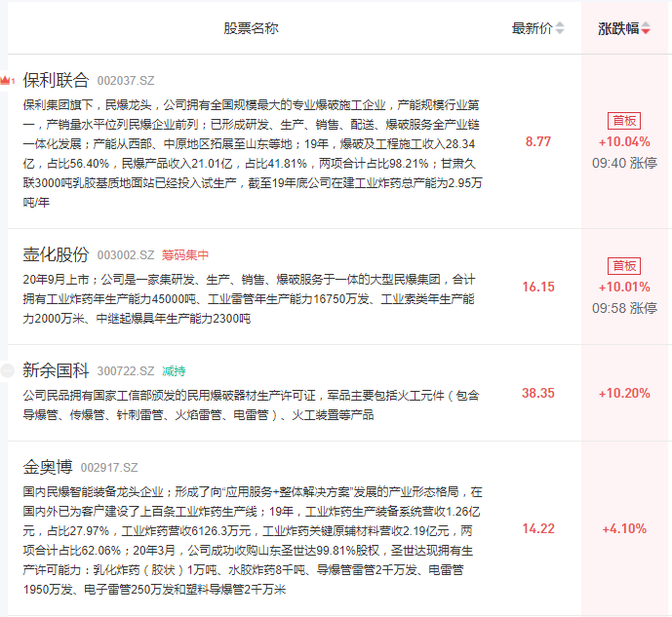Viewport: 672px width, 617px height.
Task: Open stock 新余国科
Action: coord(56,370)
